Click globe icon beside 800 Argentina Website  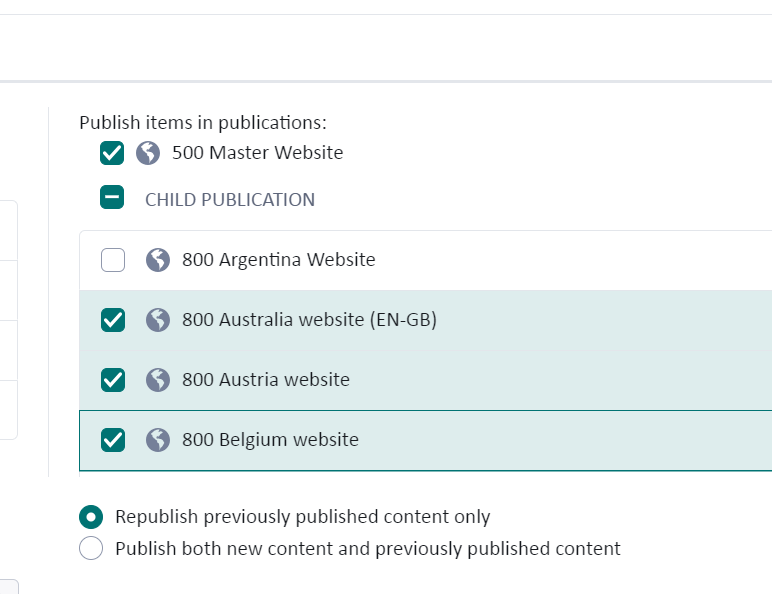[158, 260]
